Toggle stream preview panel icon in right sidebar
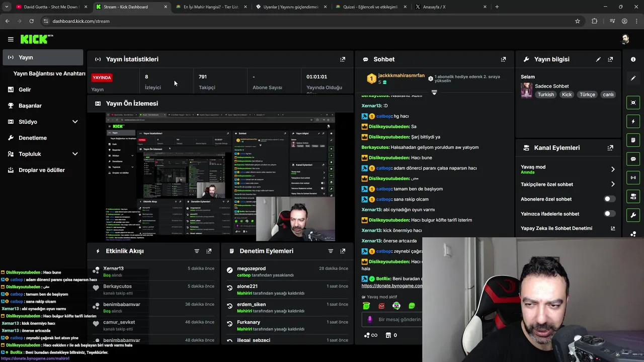644x362 pixels. [633, 103]
